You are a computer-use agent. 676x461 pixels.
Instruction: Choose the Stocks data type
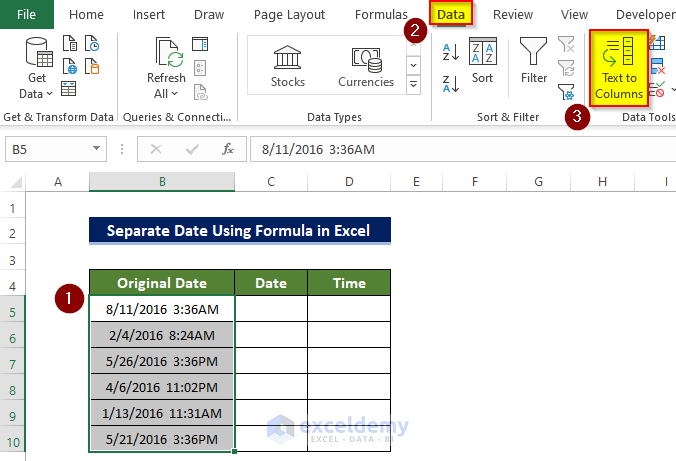click(288, 65)
